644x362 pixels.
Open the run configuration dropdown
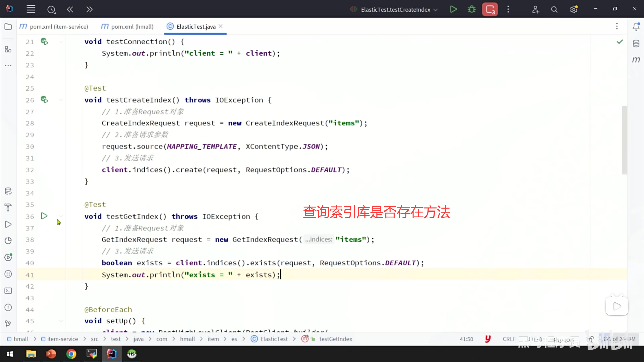(436, 10)
